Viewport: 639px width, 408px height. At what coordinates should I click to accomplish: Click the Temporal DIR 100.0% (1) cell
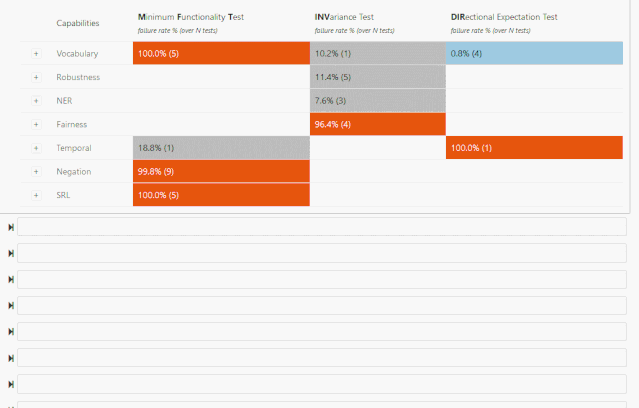pyautogui.click(x=534, y=148)
